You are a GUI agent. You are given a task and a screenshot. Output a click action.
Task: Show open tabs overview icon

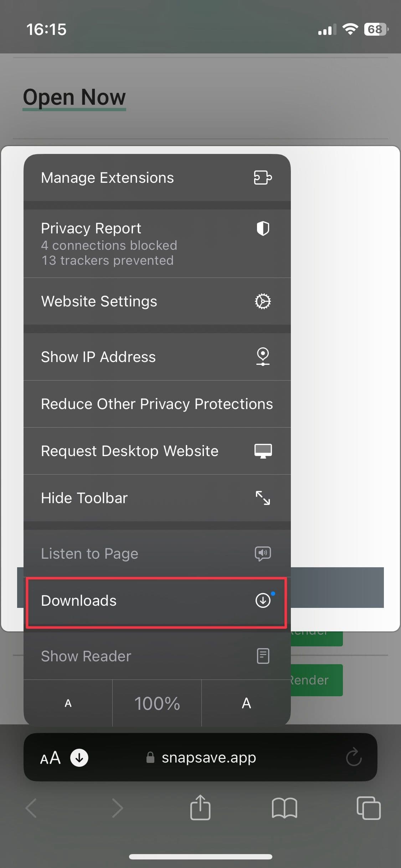[x=368, y=808]
